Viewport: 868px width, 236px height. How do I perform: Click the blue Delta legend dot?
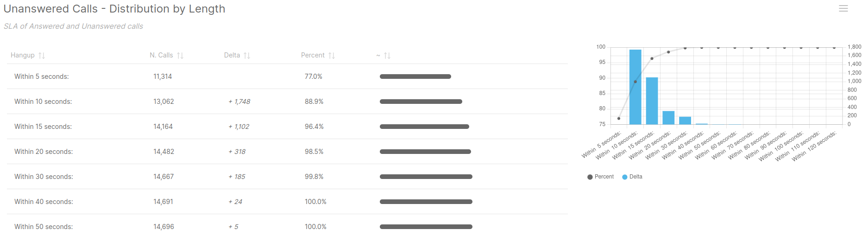click(625, 177)
